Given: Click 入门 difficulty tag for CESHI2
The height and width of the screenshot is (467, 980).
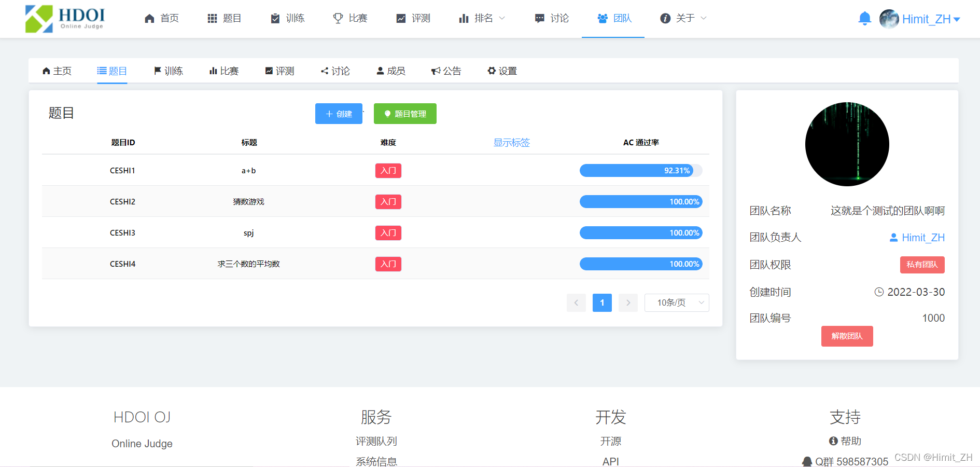Looking at the screenshot, I should pos(388,202).
